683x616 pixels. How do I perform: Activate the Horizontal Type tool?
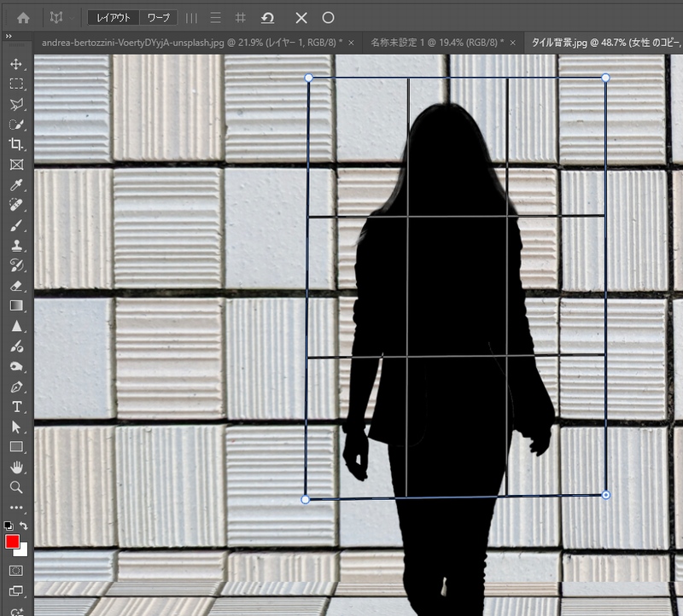point(16,407)
